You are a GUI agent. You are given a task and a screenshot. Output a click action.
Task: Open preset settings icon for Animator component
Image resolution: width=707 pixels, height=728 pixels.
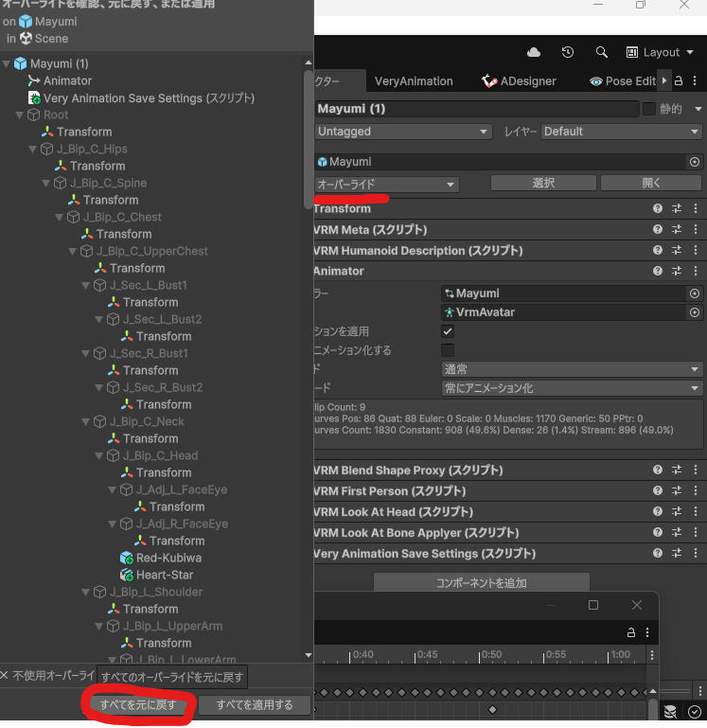[677, 271]
